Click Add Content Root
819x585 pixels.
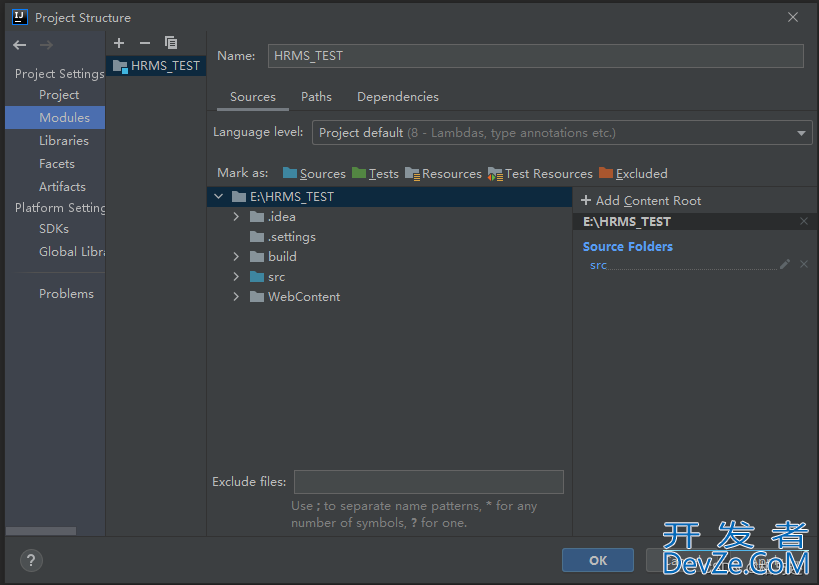(641, 201)
